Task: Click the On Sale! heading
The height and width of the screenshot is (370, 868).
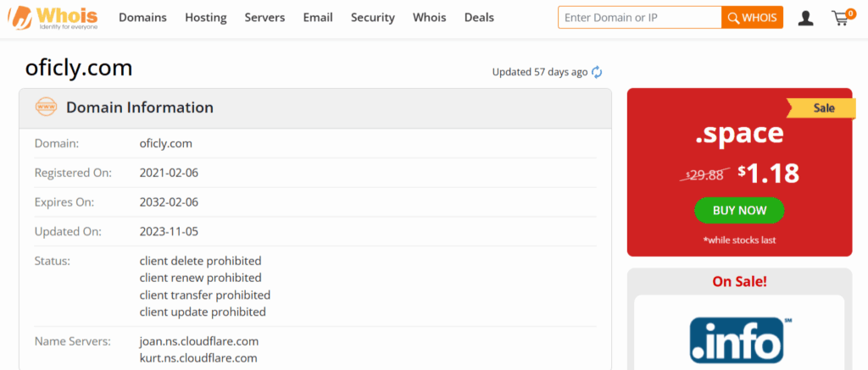Action: 739,281
